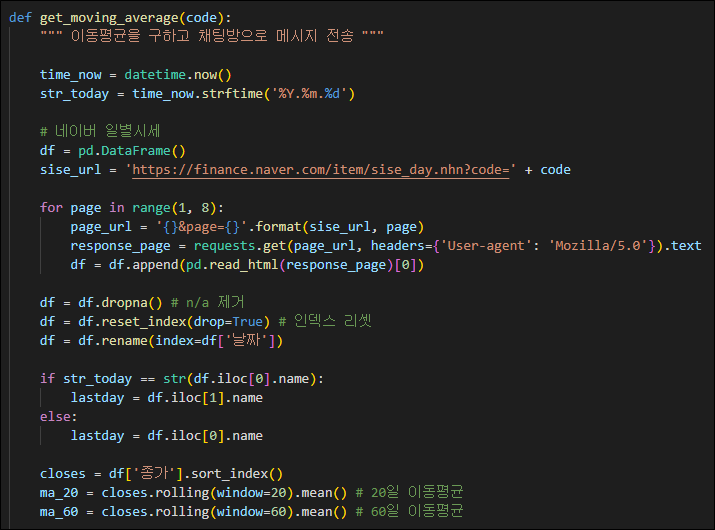Screen dimensions: 715x530
Task: Click the if str_today condition line
Action: (182, 379)
